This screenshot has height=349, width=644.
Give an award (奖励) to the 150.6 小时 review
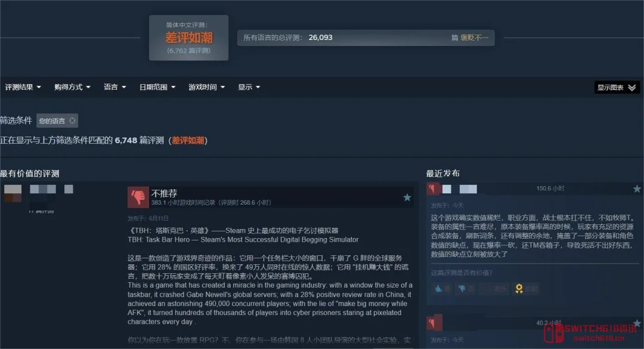coord(526,289)
